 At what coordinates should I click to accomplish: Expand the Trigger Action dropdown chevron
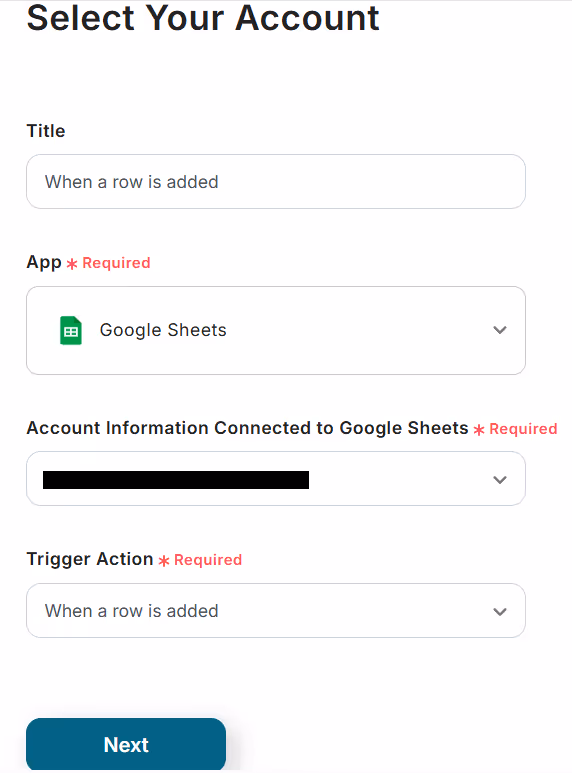500,611
